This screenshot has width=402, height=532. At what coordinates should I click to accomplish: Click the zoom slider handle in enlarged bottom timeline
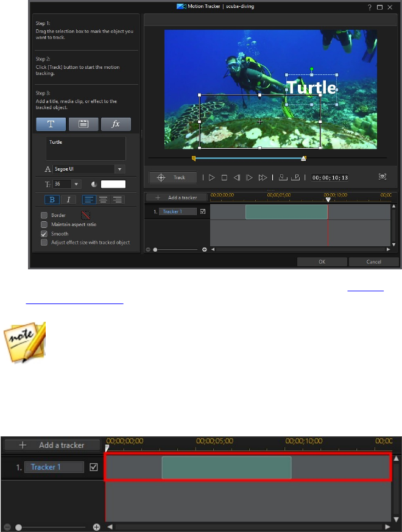[x=19, y=528]
